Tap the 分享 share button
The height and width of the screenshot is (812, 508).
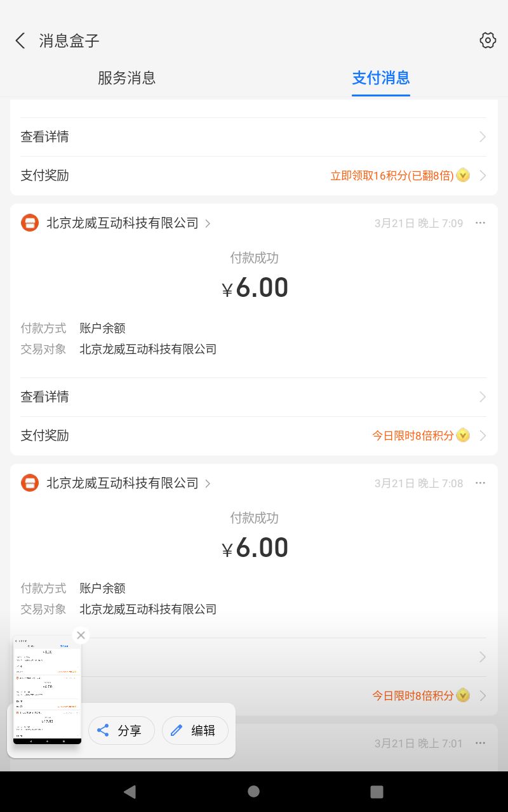[121, 731]
